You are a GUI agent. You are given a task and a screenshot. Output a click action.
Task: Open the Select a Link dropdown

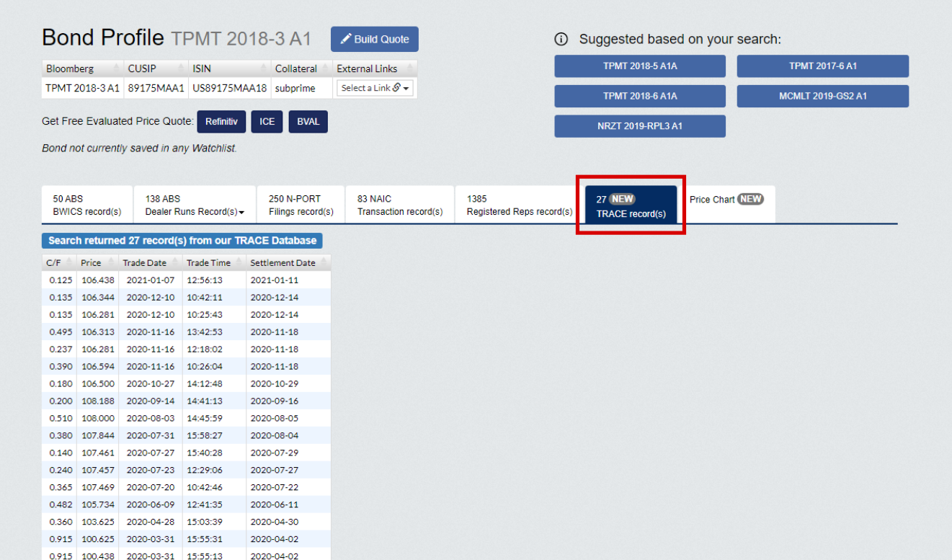coord(375,88)
